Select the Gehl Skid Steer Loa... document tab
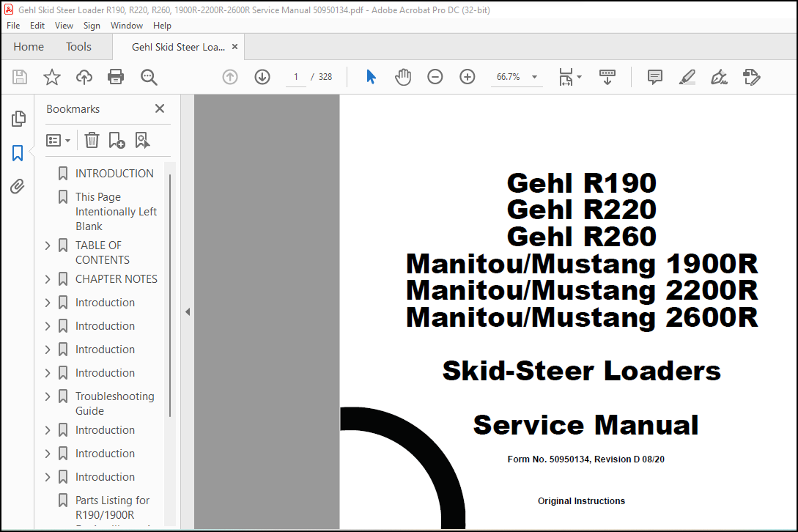798x532 pixels. [x=178, y=47]
